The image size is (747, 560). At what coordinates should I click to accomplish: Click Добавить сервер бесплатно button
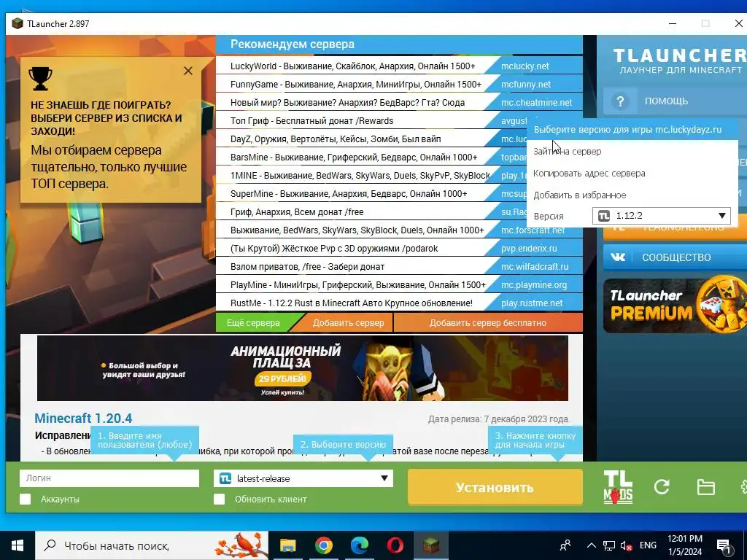pyautogui.click(x=488, y=323)
